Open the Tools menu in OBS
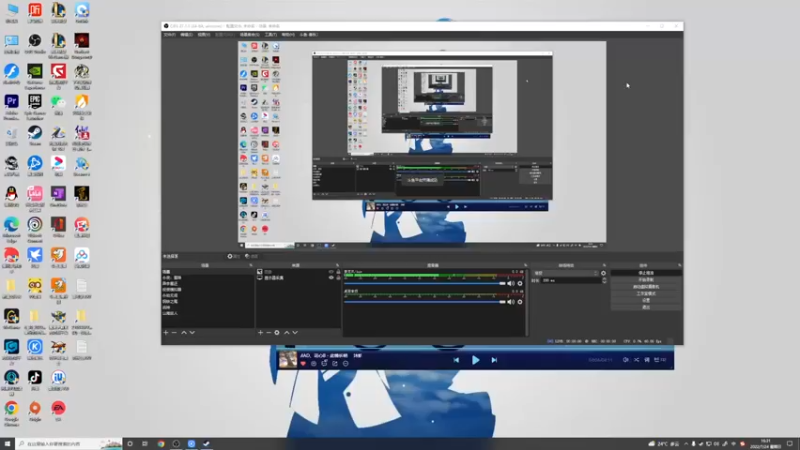Screen dimensions: 800x450 270,35
